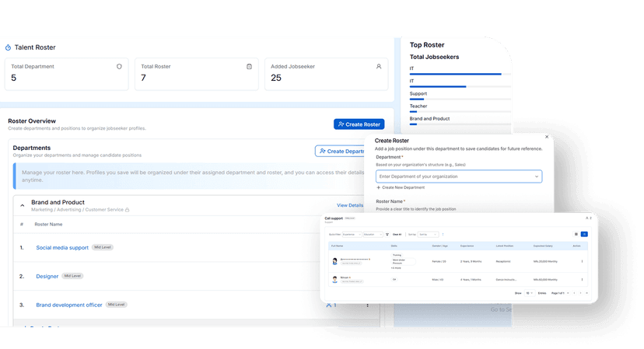Click the Page 1 of 1 label
This screenshot has width=644, height=349.
[558, 293]
